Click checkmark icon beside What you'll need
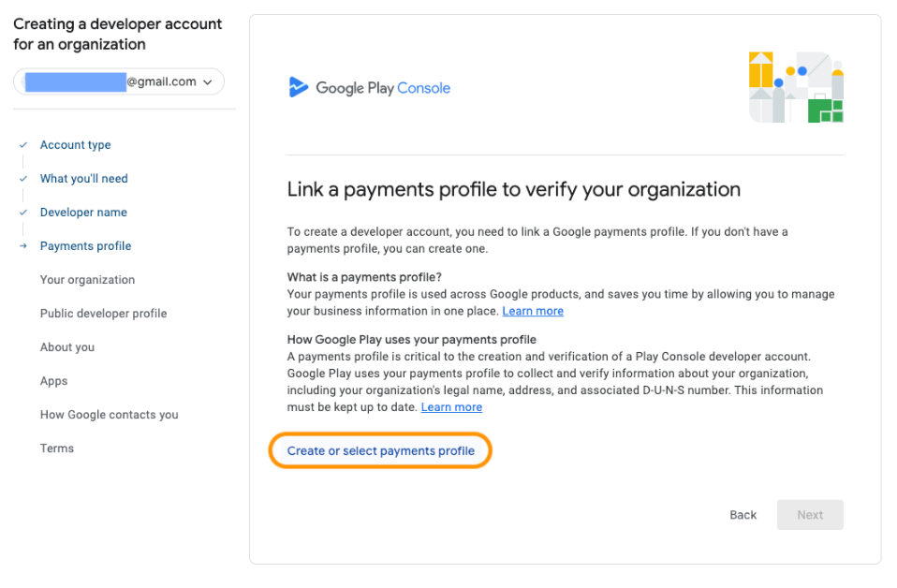Viewport: 897px width, 588px height. tap(23, 179)
